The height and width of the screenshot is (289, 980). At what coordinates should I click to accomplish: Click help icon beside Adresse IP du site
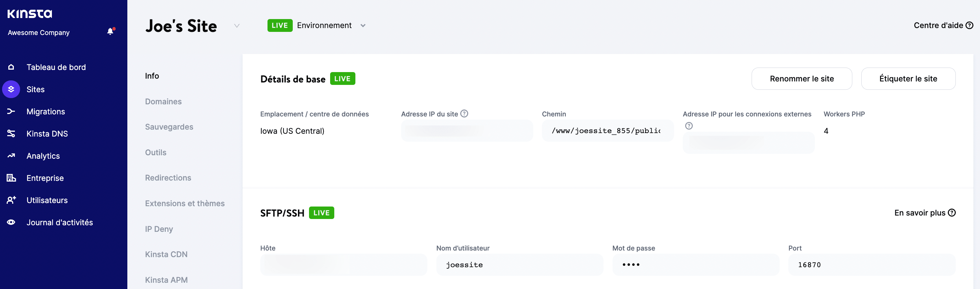(x=464, y=113)
